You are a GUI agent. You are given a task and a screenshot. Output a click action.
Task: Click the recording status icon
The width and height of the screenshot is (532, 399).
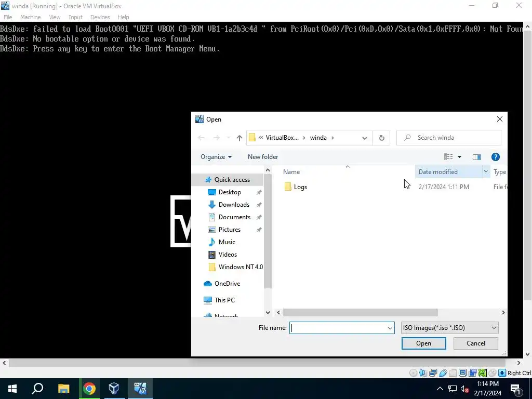(473, 373)
